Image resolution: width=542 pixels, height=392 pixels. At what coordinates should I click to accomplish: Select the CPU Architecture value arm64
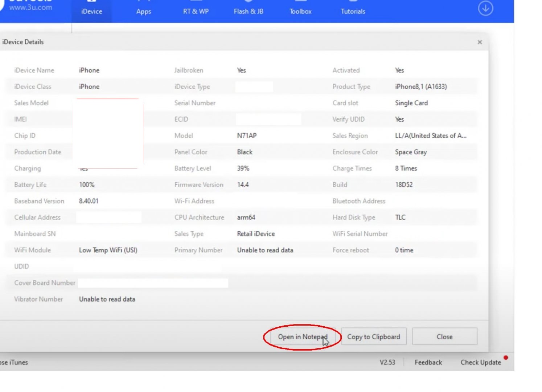[246, 217]
